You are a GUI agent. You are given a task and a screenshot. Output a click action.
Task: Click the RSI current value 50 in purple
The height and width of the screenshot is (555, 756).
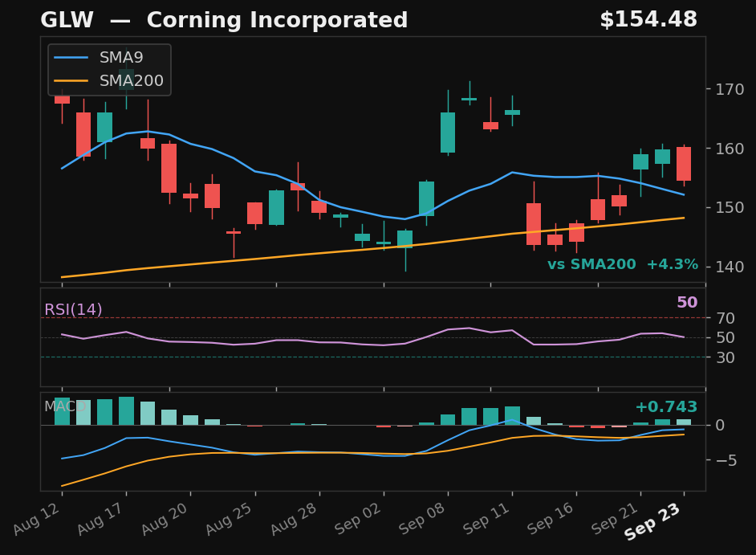[687, 303]
